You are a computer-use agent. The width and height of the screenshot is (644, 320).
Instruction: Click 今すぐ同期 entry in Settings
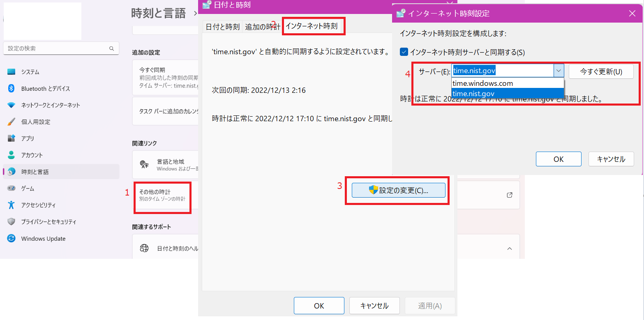(x=165, y=78)
